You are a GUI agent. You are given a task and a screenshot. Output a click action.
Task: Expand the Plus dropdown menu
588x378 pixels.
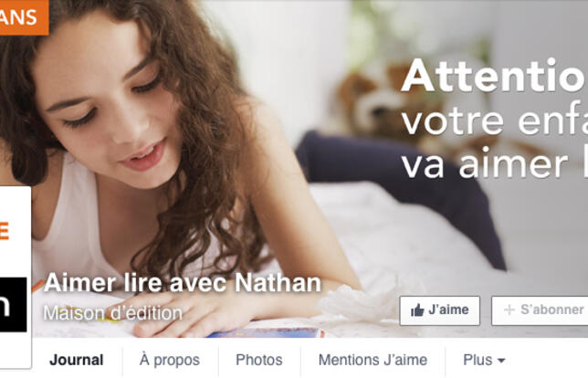(484, 360)
